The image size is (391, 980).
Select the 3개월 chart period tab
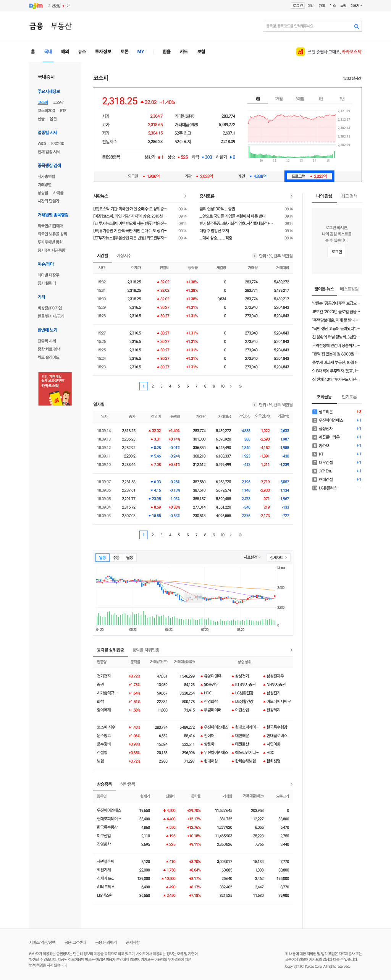(x=300, y=99)
